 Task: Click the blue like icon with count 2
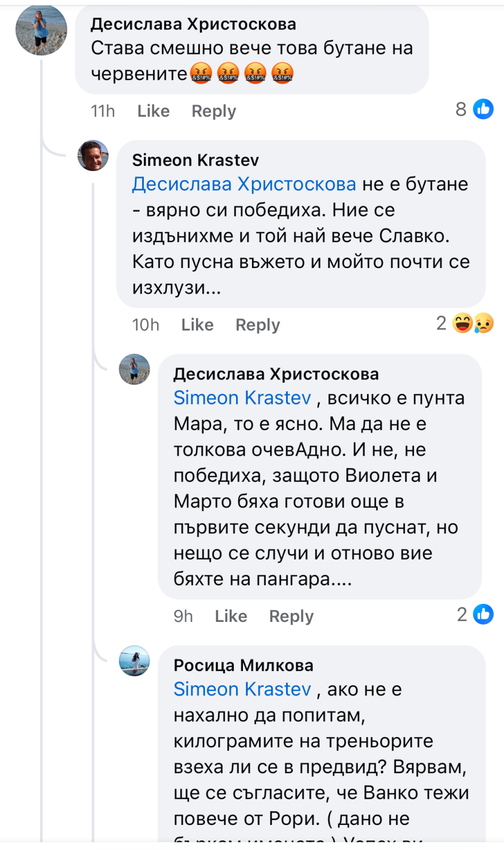(x=483, y=614)
